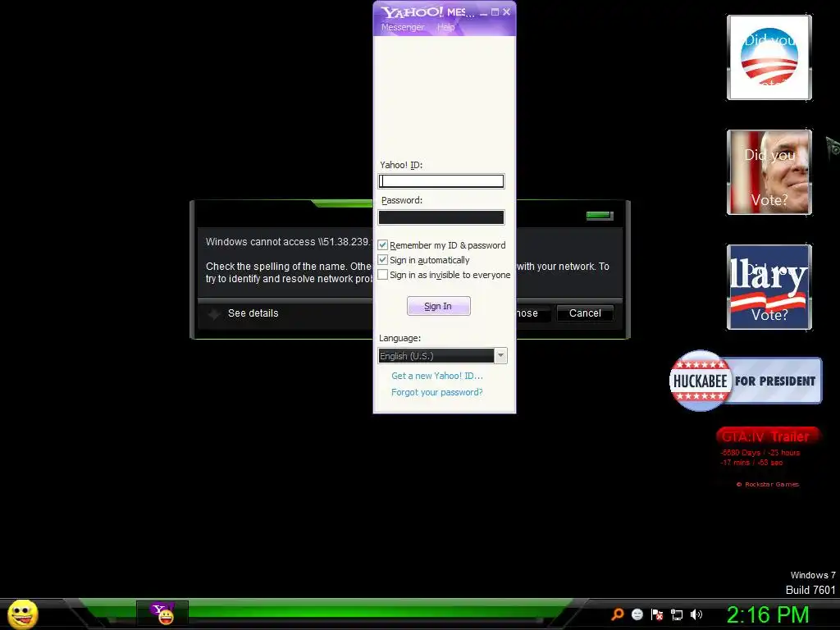This screenshot has width=840, height=630.
Task: Open Yahoo Messenger from the taskbar
Action: (162, 614)
